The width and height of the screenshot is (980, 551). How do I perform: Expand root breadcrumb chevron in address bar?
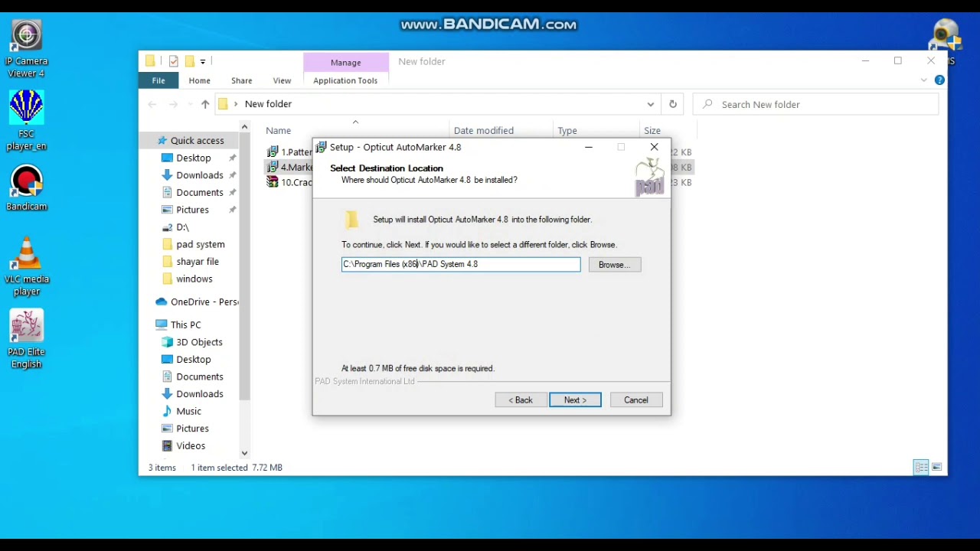click(x=236, y=104)
